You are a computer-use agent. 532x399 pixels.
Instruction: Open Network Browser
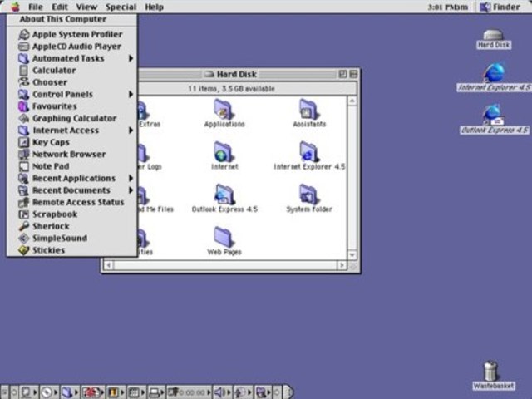click(x=72, y=154)
